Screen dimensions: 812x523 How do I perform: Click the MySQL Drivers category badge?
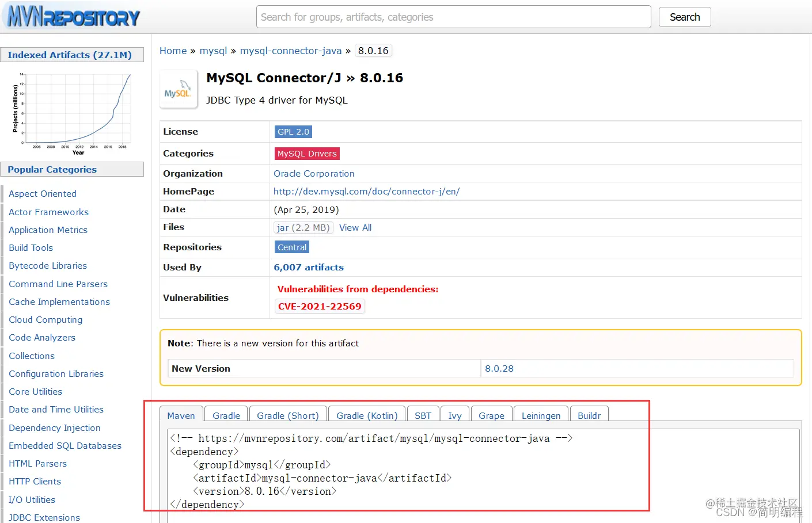[307, 154]
